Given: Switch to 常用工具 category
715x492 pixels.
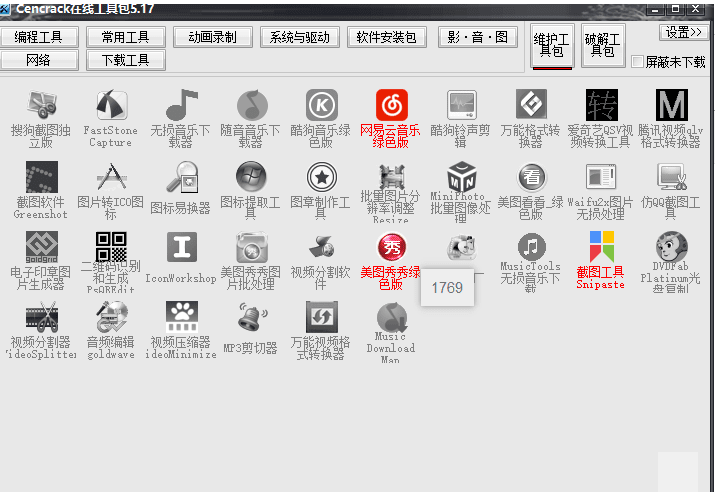Looking at the screenshot, I should 125,37.
